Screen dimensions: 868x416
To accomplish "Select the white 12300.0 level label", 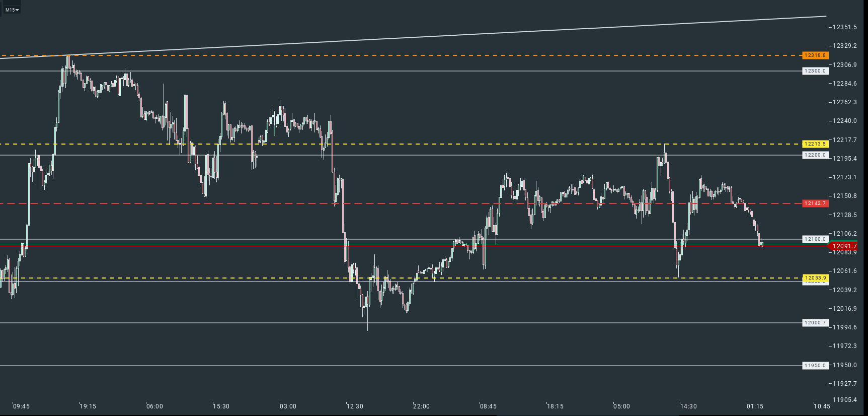I will (815, 71).
